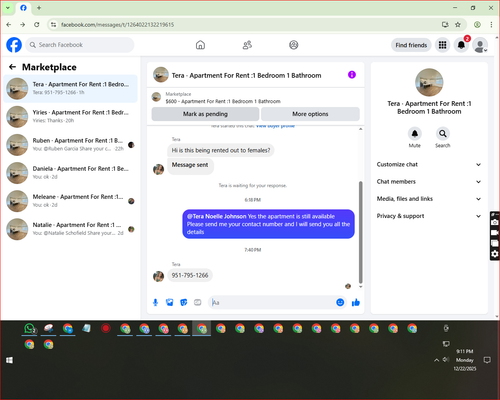Click chat scrollbar down arrow

[360, 287]
